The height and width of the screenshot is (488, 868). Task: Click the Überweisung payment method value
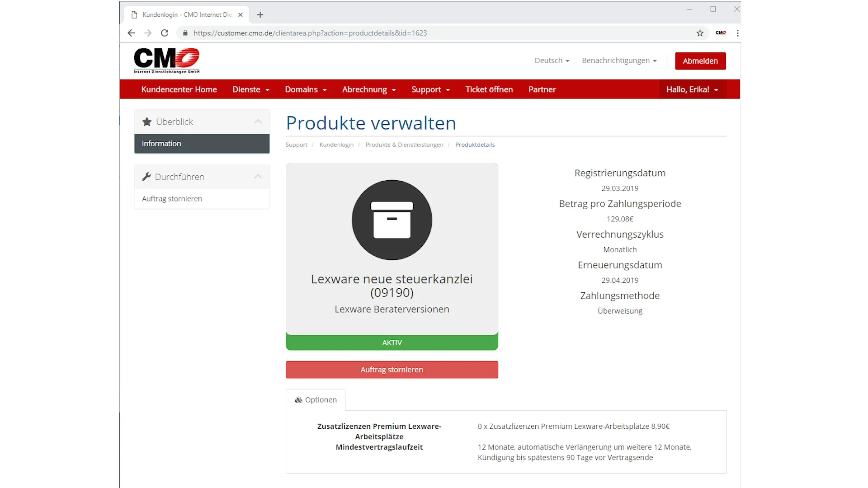click(620, 311)
